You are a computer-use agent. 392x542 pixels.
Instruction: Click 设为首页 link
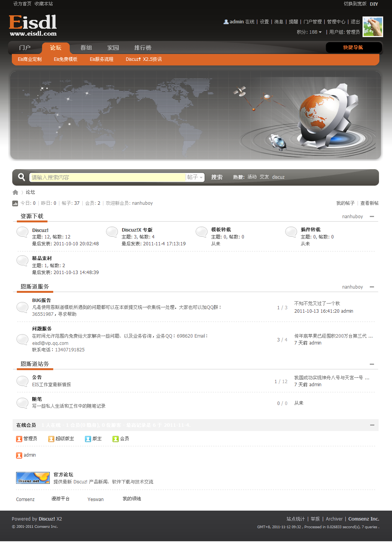[x=22, y=4]
